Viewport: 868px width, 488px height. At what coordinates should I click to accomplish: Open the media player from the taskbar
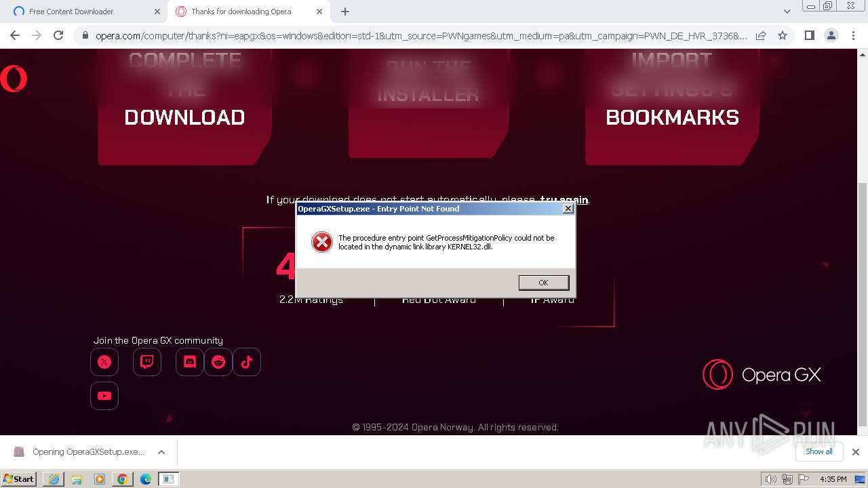pos(100,479)
